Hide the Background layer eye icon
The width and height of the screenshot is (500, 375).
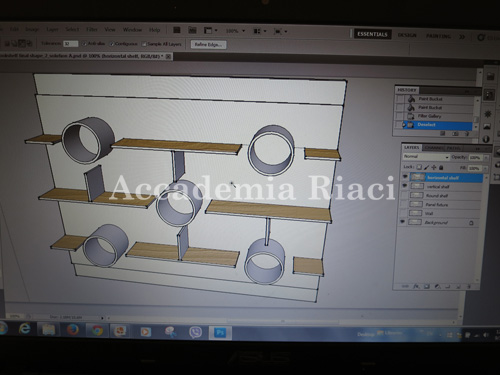403,221
